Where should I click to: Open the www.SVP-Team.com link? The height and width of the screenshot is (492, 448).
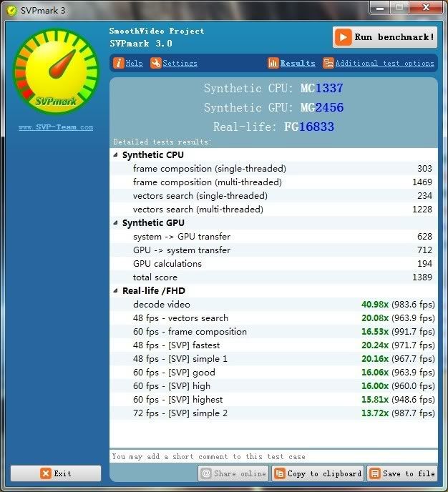tap(55, 127)
